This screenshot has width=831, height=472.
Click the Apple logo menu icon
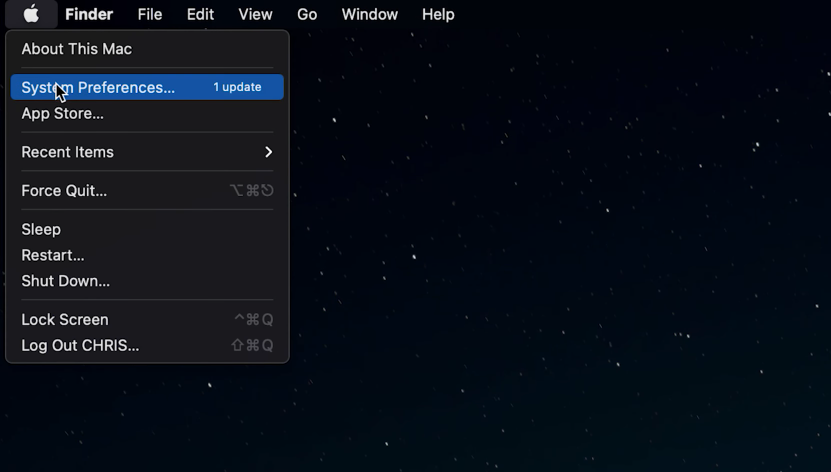(31, 14)
